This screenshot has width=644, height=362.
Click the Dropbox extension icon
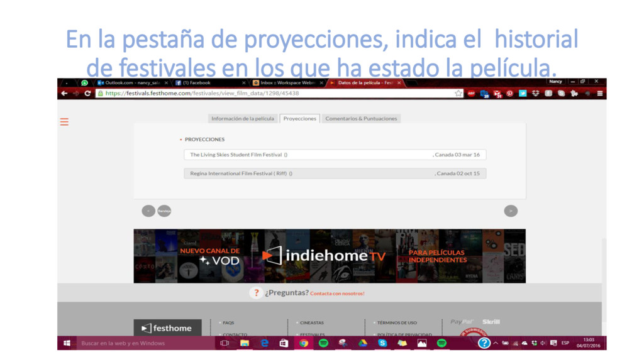tap(535, 94)
